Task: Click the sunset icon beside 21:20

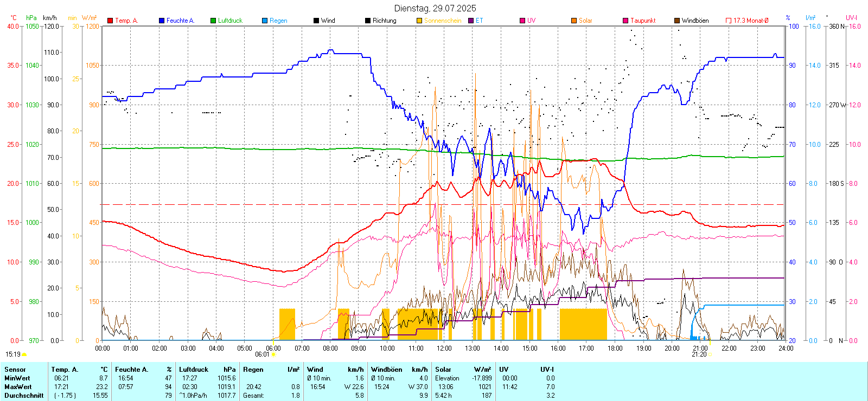Action: [x=710, y=354]
